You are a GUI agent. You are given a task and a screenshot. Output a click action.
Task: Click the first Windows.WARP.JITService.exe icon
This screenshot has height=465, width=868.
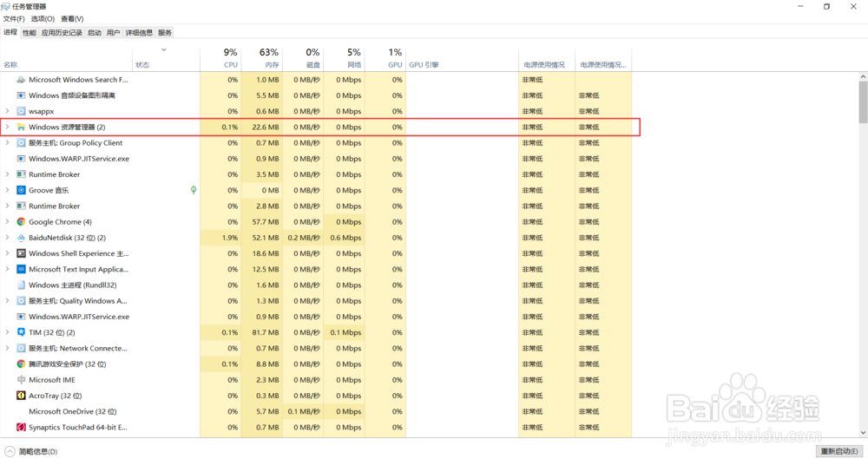coord(21,158)
